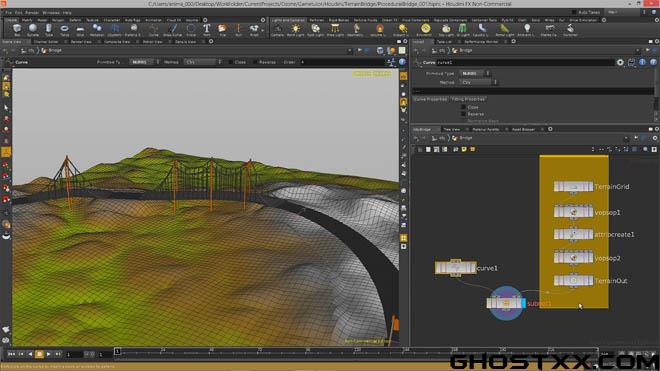Add a Volume Light from the shelf
This screenshot has height=371, width=660.
tap(380, 29)
